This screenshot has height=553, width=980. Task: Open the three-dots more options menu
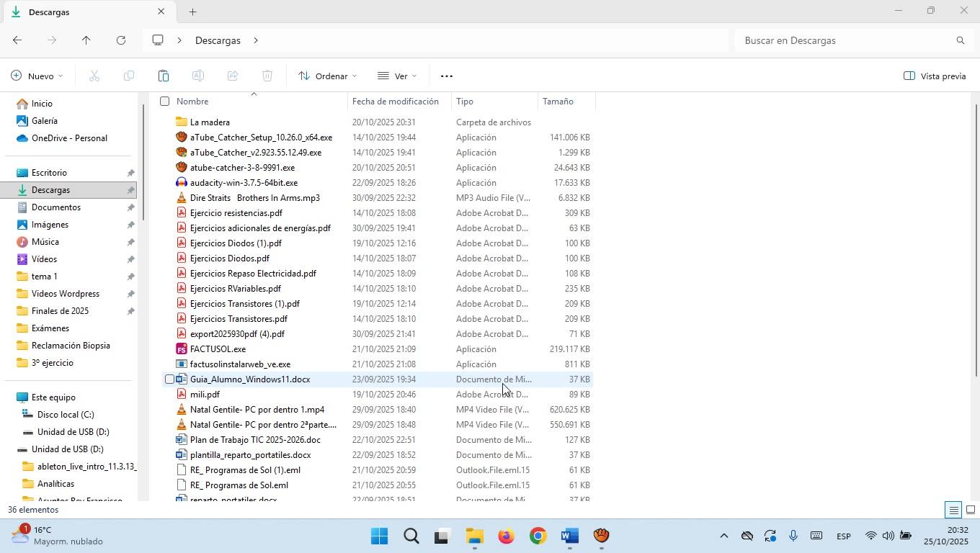(x=446, y=76)
